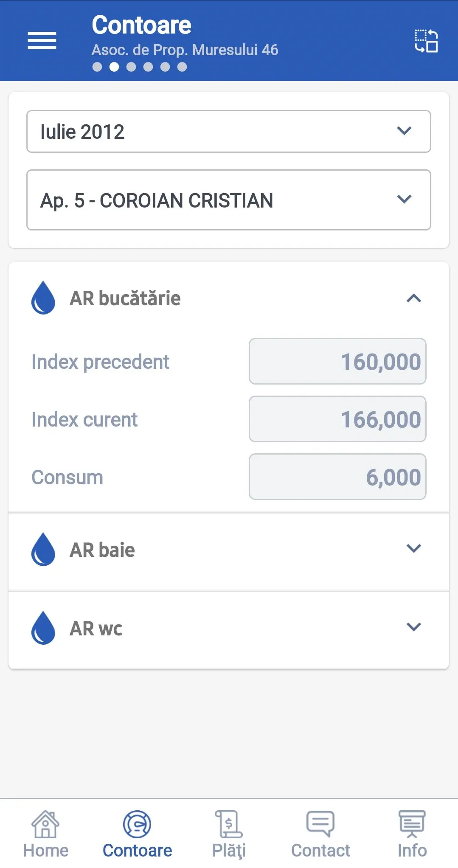This screenshot has height=868, width=458.
Task: Select the first page indicator dot
Action: [x=97, y=67]
